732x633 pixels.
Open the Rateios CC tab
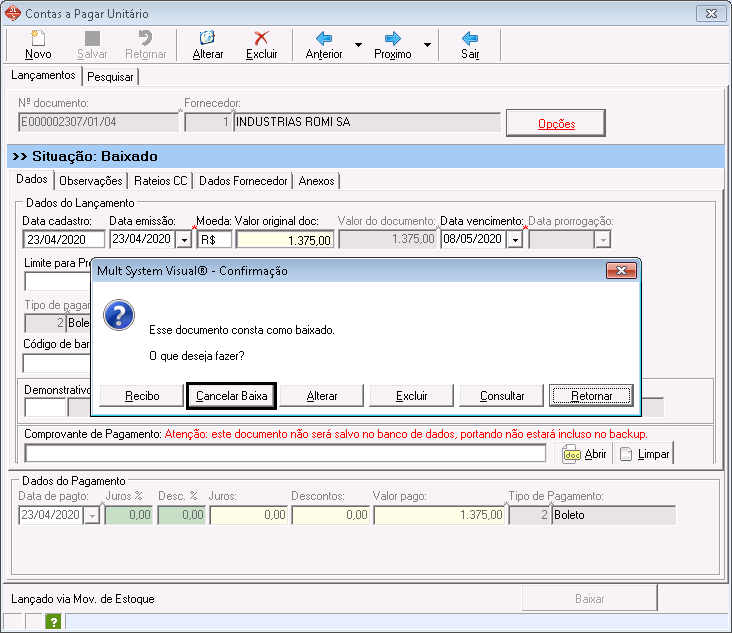point(160,181)
